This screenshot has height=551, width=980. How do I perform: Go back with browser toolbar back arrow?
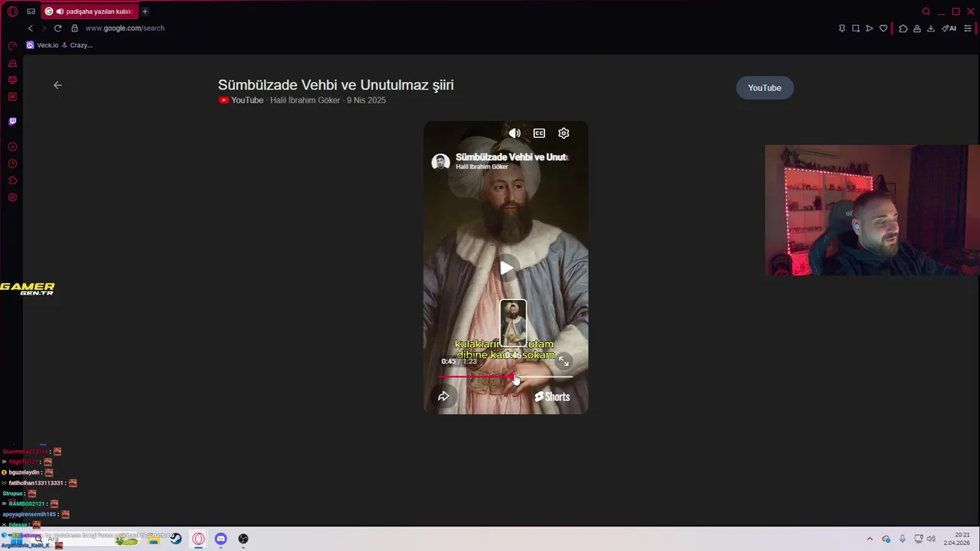[31, 28]
